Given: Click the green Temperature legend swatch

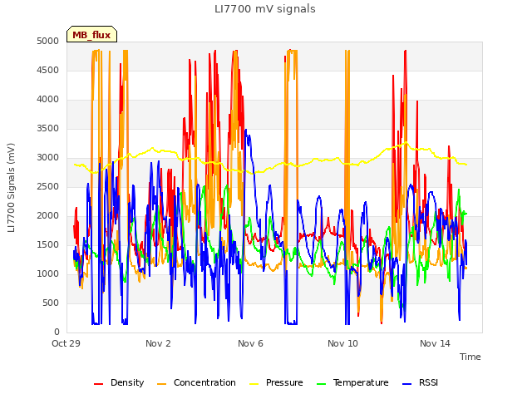Looking at the screenshot, I should 321,384.
